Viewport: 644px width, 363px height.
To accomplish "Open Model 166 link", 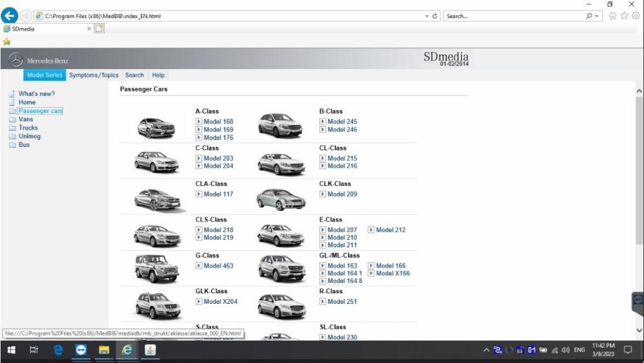I will pos(391,265).
